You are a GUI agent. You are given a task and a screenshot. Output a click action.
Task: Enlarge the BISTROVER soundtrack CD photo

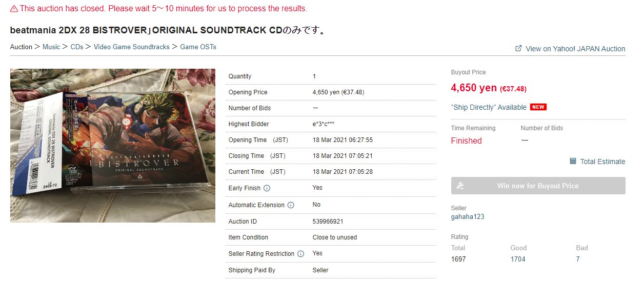(113, 146)
